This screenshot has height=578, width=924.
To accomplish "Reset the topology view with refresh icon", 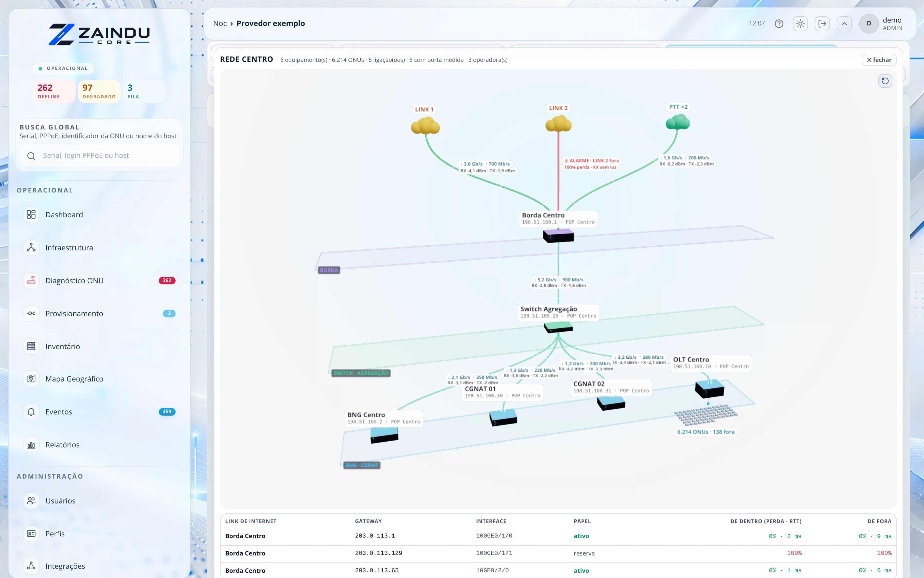I will pyautogui.click(x=885, y=81).
